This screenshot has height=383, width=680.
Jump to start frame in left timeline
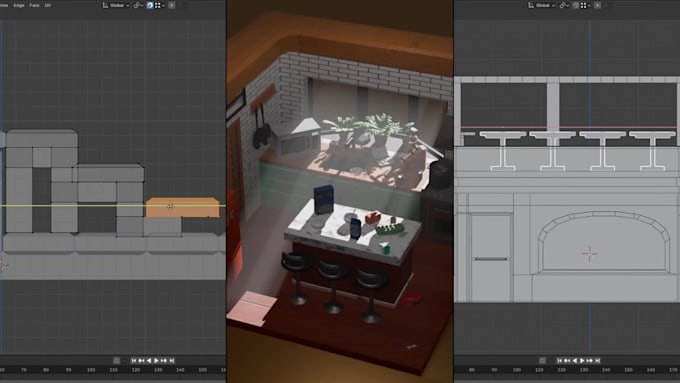pos(134,360)
